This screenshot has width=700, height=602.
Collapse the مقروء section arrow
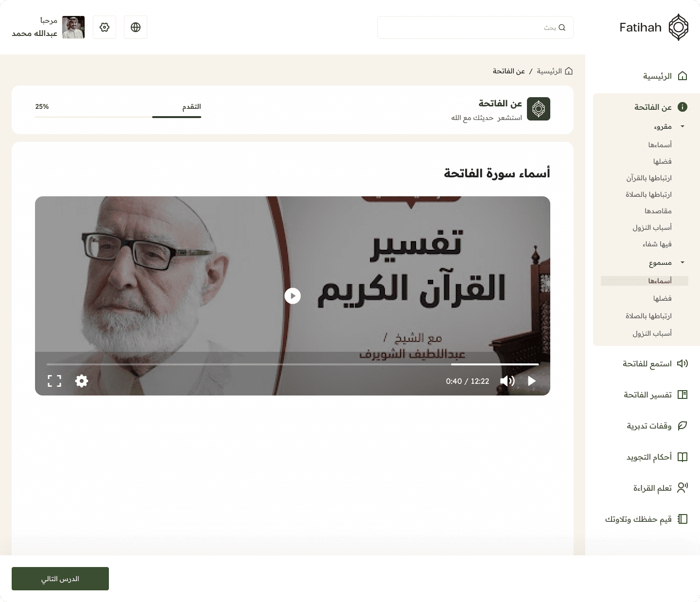[682, 126]
